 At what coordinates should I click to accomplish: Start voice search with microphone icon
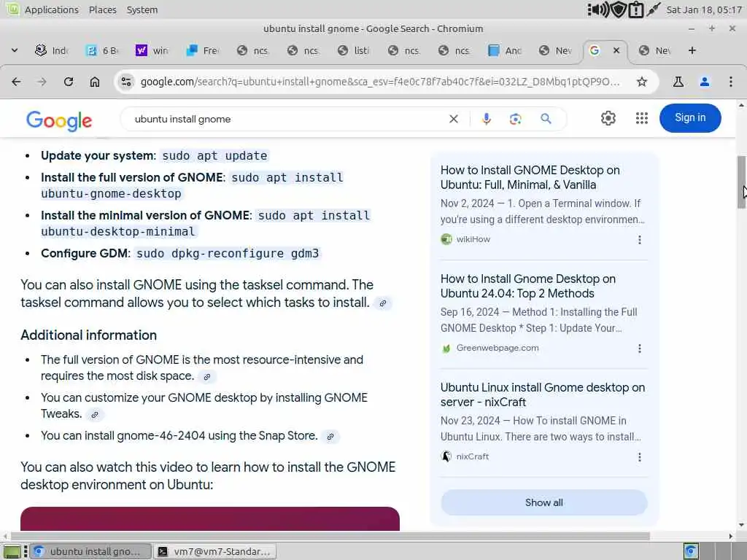tap(486, 119)
